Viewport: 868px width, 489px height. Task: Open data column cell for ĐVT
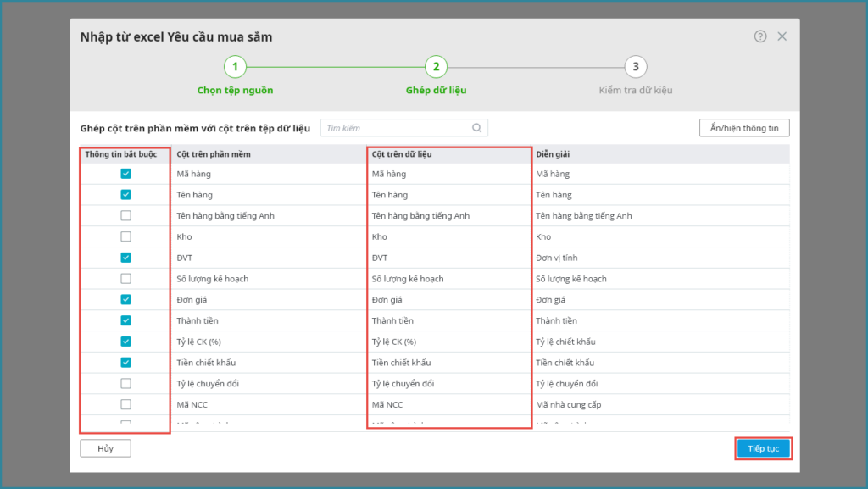click(x=449, y=258)
